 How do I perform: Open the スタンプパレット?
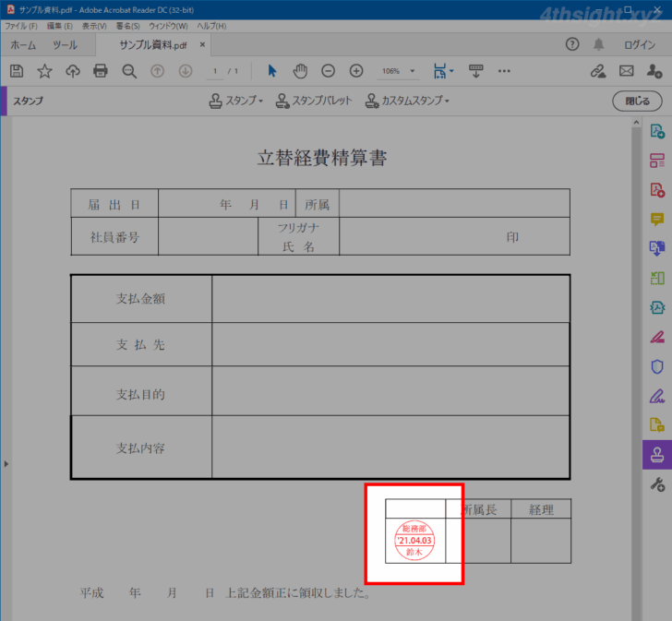(314, 102)
